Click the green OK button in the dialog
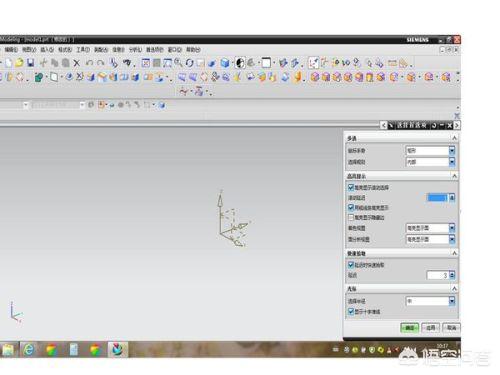Viewport: 500px width, 375px height. click(x=409, y=328)
